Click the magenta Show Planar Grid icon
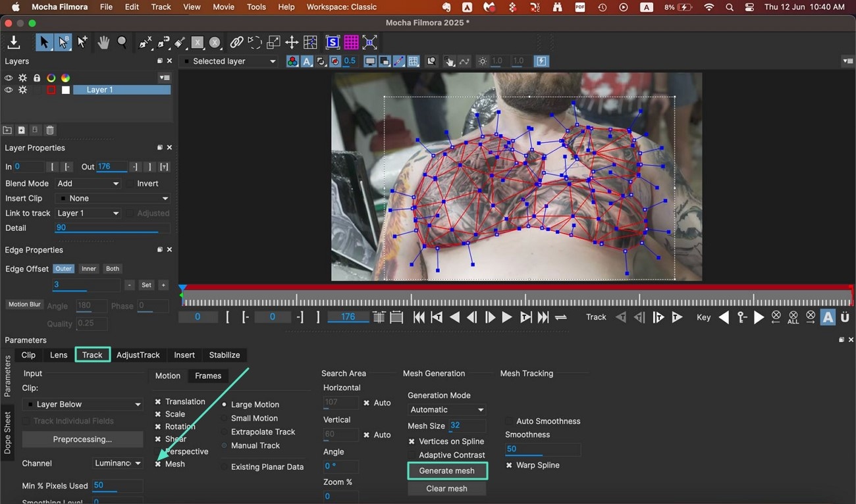Viewport: 856px width, 504px height. coord(351,43)
